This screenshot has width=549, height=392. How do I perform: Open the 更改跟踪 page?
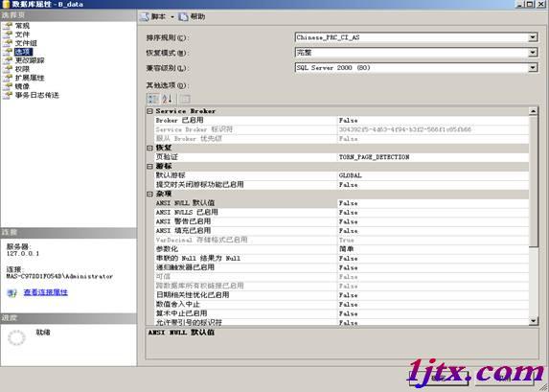[x=30, y=60]
